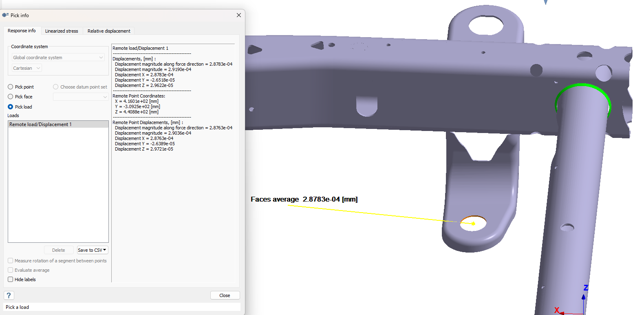Select the Pick face radio button
The width and height of the screenshot is (644, 315).
point(11,97)
